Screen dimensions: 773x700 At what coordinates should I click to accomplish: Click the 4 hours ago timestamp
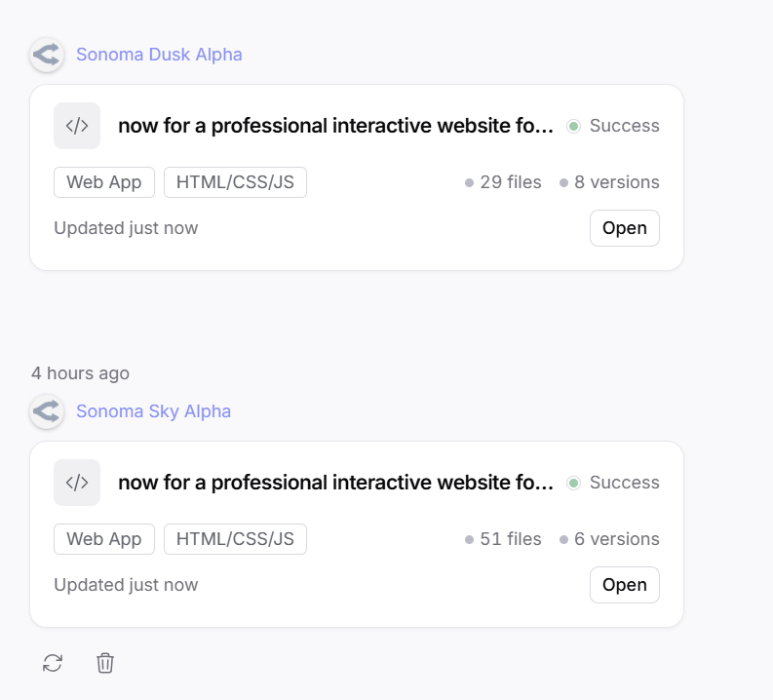click(x=80, y=373)
